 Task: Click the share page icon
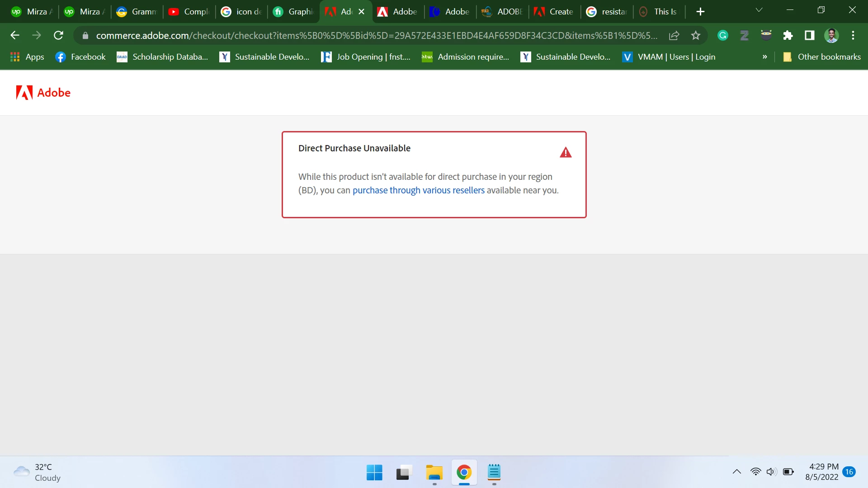tap(674, 35)
